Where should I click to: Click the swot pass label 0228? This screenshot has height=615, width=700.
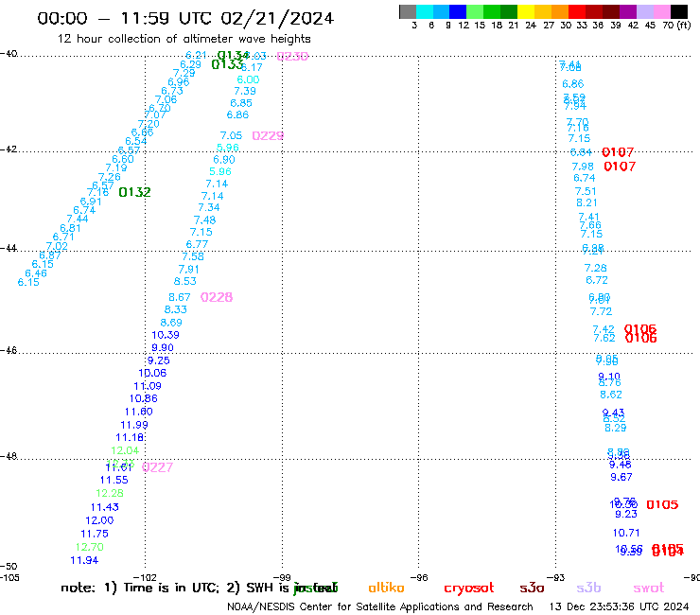[x=217, y=297]
